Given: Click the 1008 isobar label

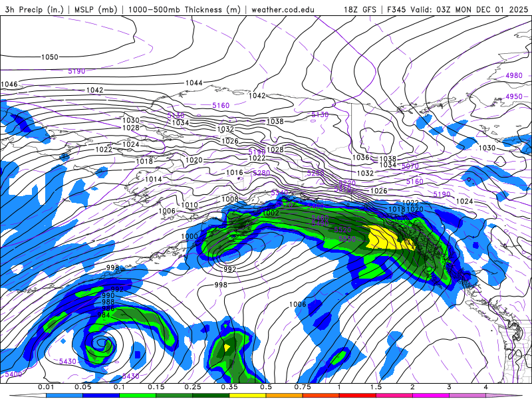Looking at the screenshot, I should point(230,199).
